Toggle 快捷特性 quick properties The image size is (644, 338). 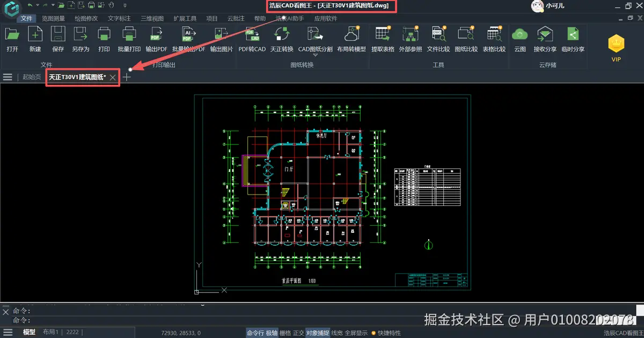[389, 333]
